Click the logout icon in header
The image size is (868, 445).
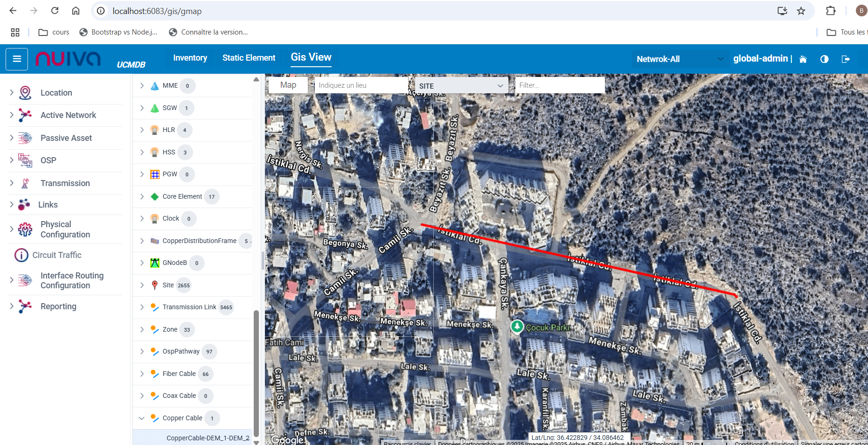pos(845,59)
